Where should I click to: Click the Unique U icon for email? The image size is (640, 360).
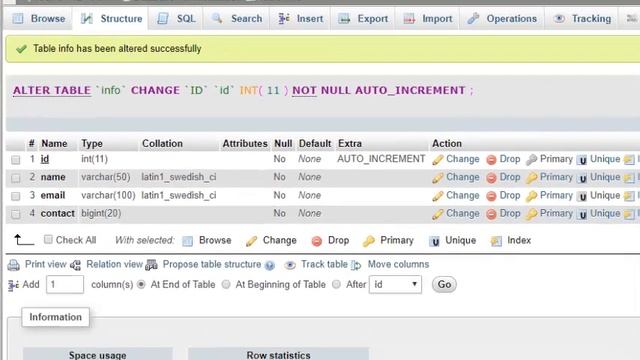[582, 196]
